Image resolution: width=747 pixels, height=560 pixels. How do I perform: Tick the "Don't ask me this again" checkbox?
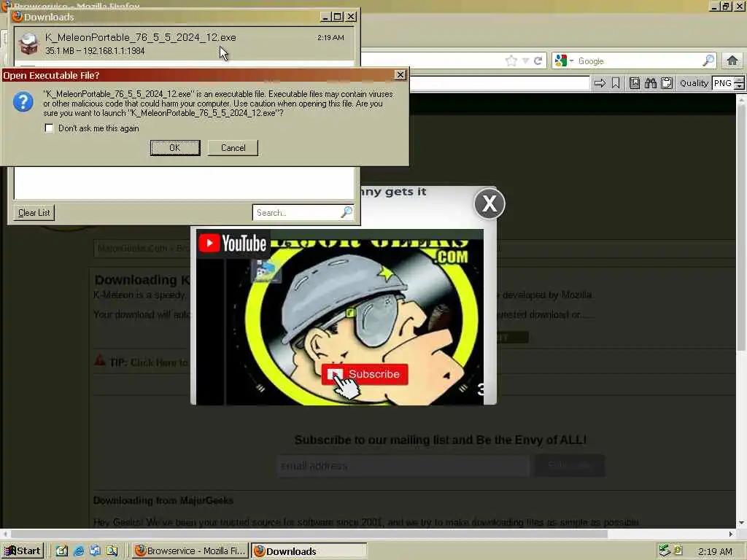point(49,128)
